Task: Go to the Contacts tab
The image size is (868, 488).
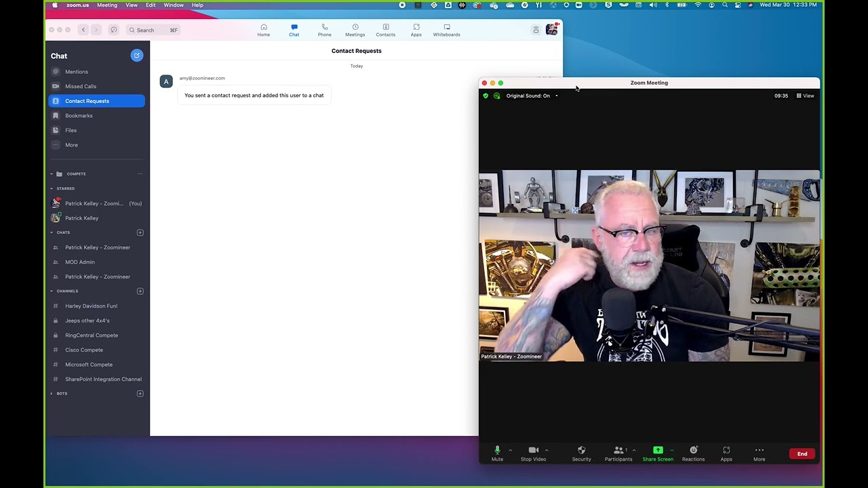Action: coord(385,30)
